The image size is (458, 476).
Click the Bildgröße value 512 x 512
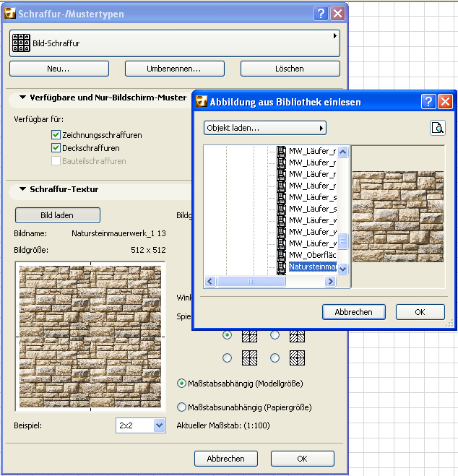pos(148,250)
